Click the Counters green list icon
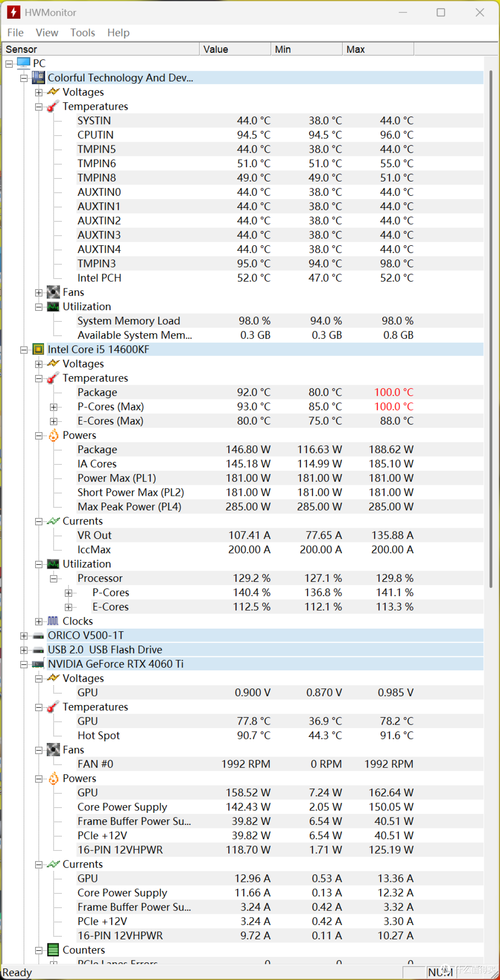500x980 pixels. 53,950
